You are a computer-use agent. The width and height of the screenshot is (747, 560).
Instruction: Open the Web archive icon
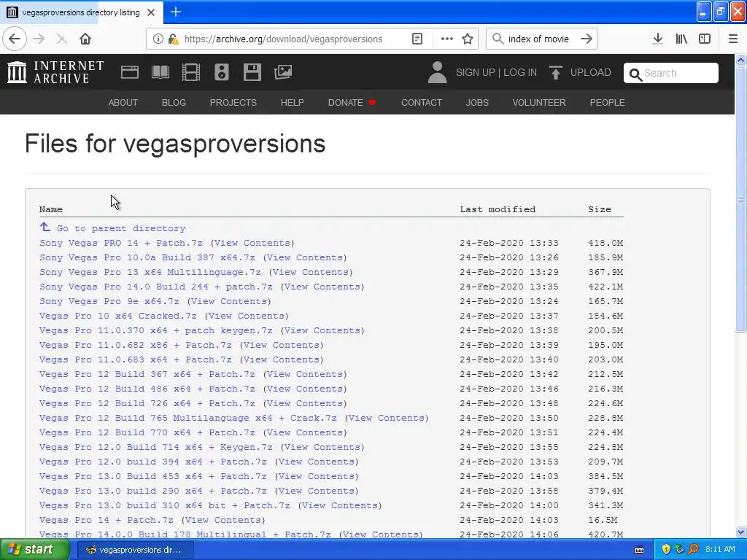click(130, 72)
